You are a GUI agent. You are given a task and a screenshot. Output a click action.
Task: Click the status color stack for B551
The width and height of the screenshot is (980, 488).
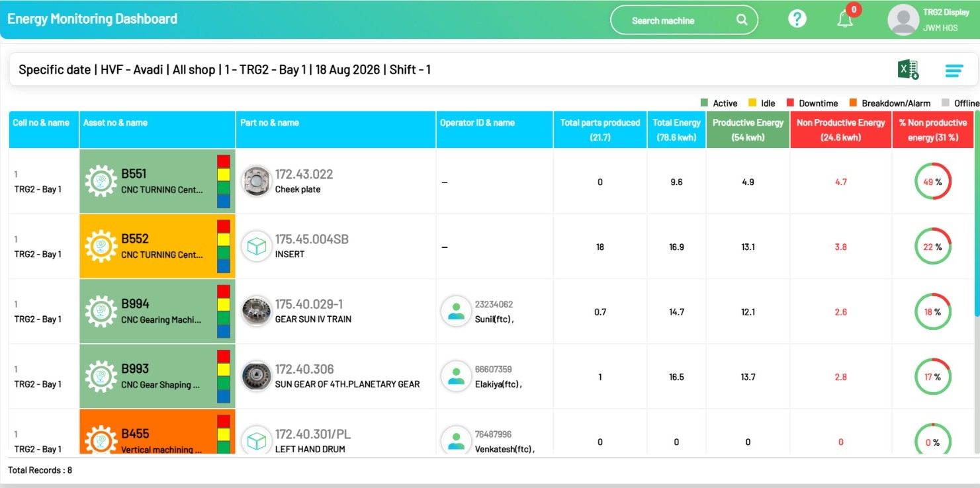[224, 181]
